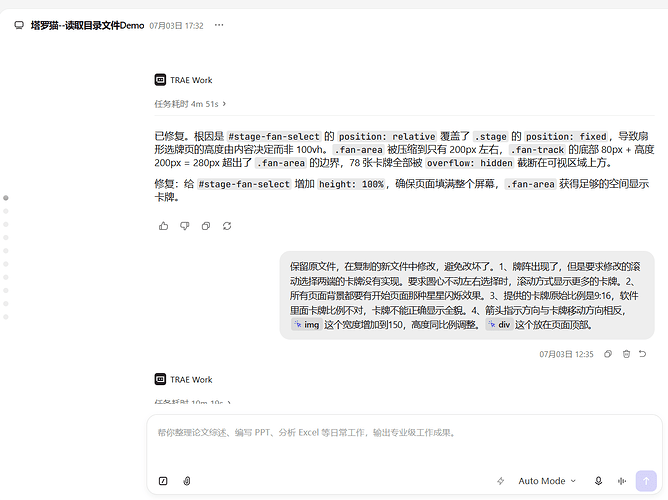
Task: Start voice input with microphone icon
Action: [598, 481]
